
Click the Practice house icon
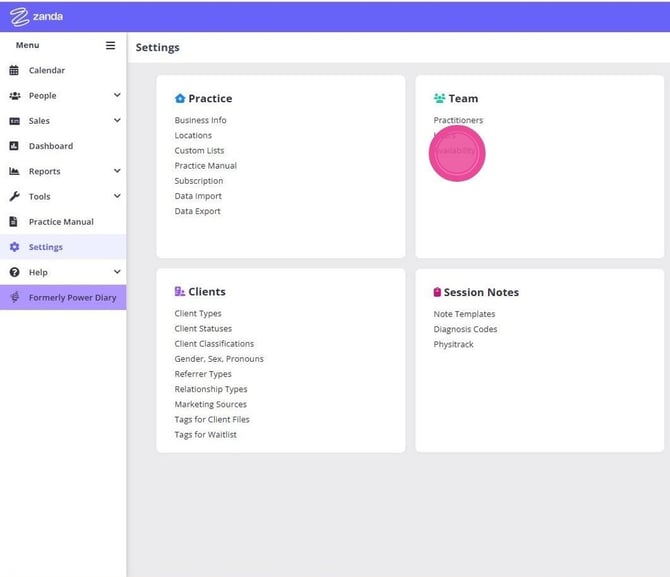tap(180, 98)
